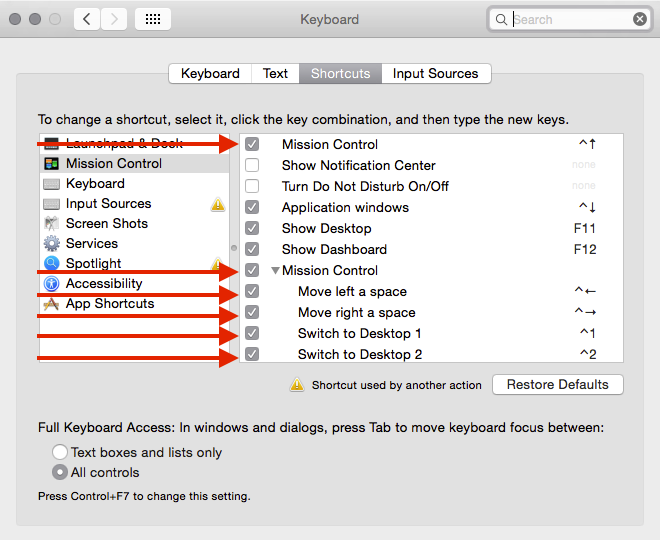Click Move right a space label
Screen dimensions: 660x540
coord(357,312)
